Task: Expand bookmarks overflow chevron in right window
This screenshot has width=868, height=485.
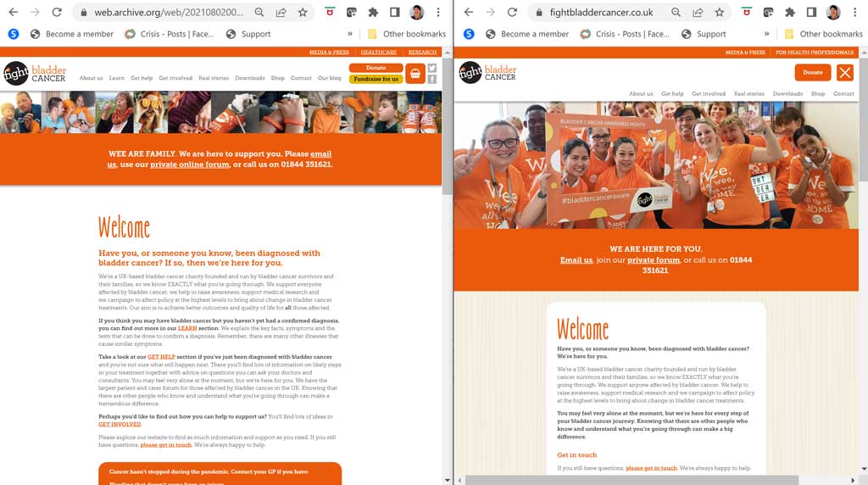Action: pyautogui.click(x=766, y=34)
